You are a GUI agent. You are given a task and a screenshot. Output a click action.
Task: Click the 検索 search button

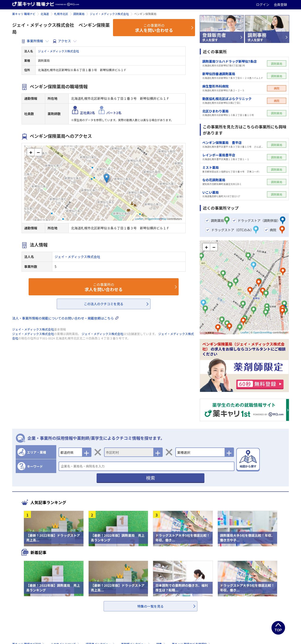pyautogui.click(x=150, y=478)
